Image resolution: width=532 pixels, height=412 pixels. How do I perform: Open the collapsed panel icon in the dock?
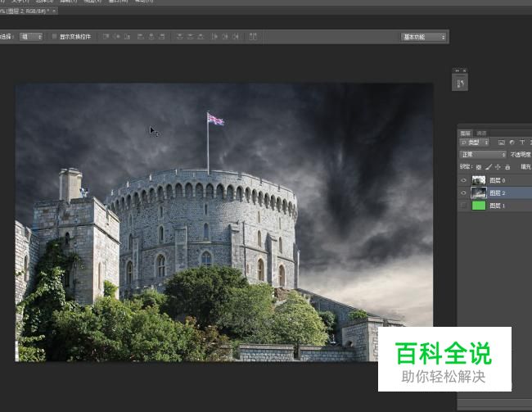point(460,84)
